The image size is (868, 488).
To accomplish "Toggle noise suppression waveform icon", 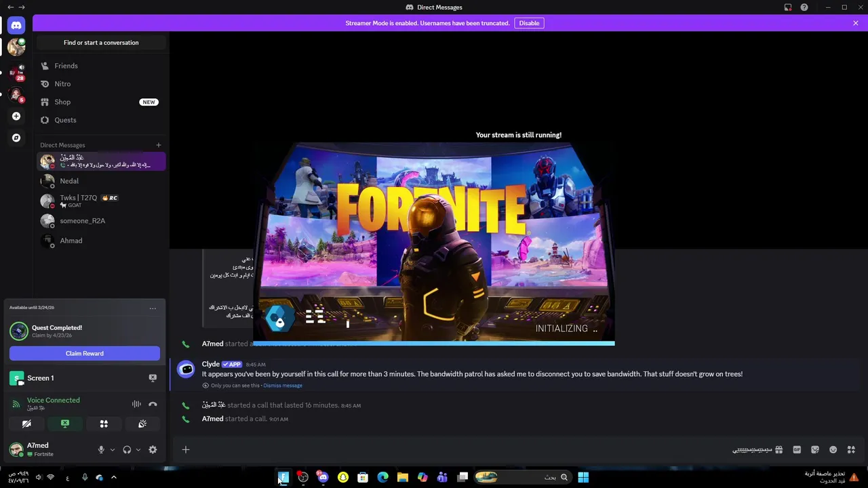I will (136, 404).
